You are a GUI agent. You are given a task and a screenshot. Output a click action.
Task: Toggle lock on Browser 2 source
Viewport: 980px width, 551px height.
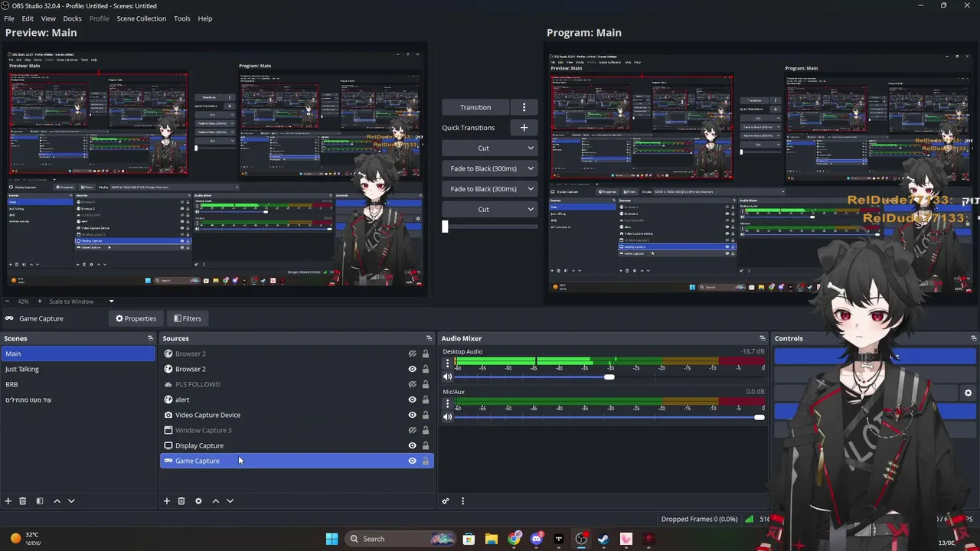tap(426, 369)
